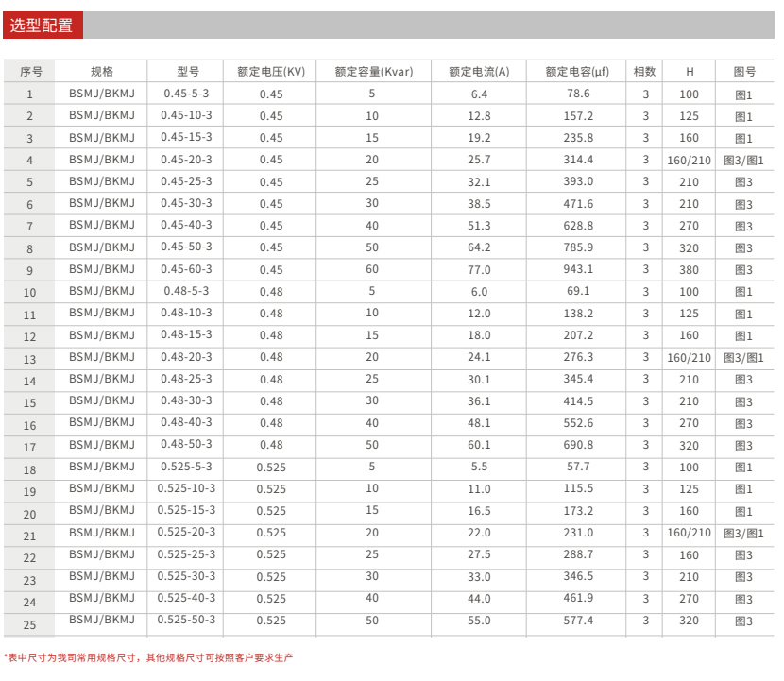Select model cell 0.525-50-3
This screenshot has width=784, height=681.
[187, 620]
